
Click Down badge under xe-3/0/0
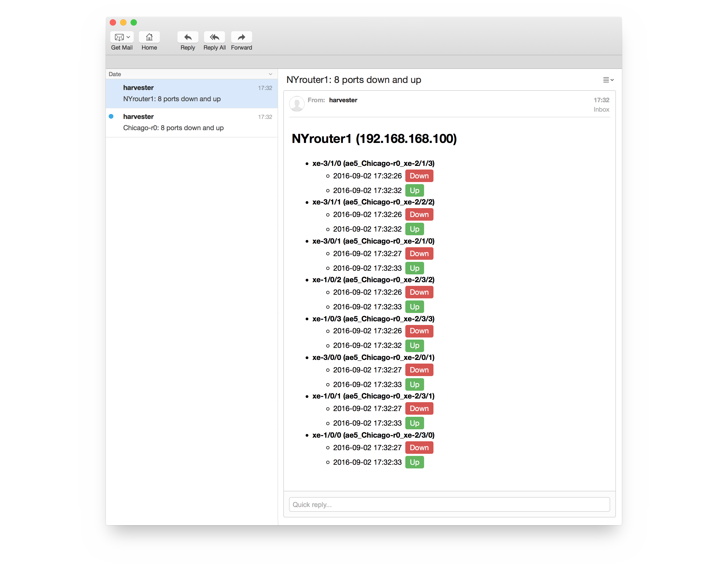tap(419, 370)
